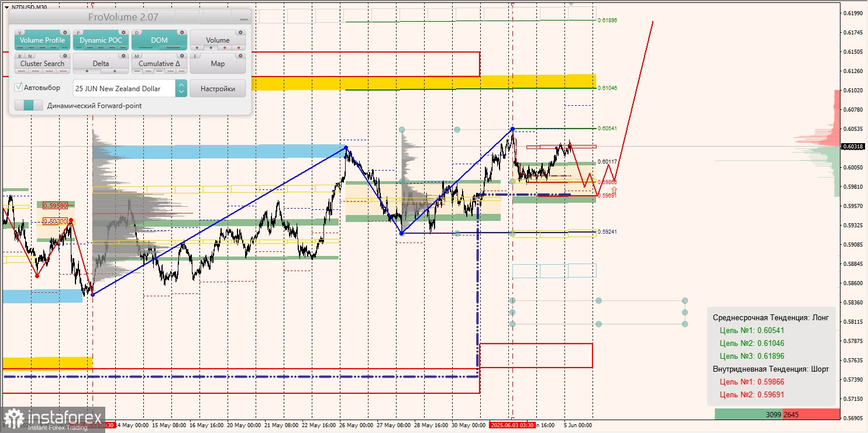Screen dimensions: 868x433
Task: Select the green dot segment under Delta
Action: 87,71
